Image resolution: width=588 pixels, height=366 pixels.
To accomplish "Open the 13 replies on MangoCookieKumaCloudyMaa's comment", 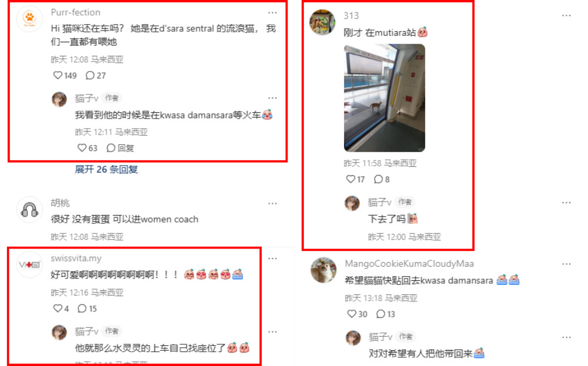I will (386, 314).
